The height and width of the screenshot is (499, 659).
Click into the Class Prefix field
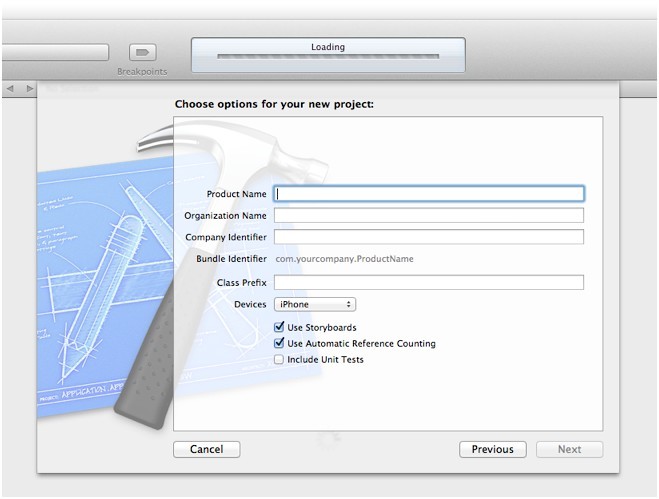pos(429,283)
